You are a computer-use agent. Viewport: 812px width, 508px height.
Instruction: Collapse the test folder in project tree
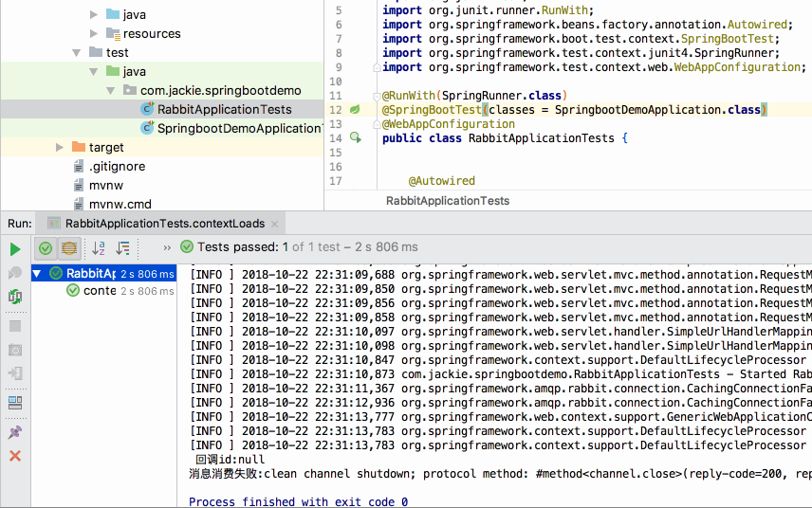77,53
